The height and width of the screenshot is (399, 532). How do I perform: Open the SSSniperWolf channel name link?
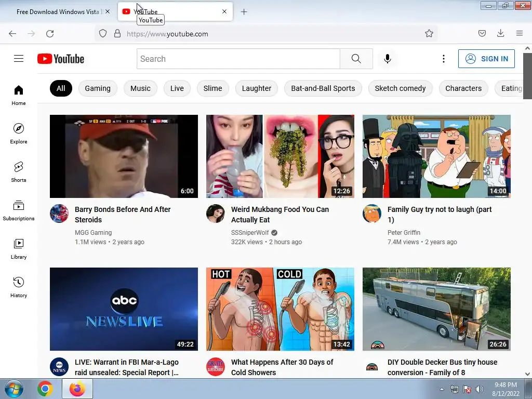pos(250,232)
